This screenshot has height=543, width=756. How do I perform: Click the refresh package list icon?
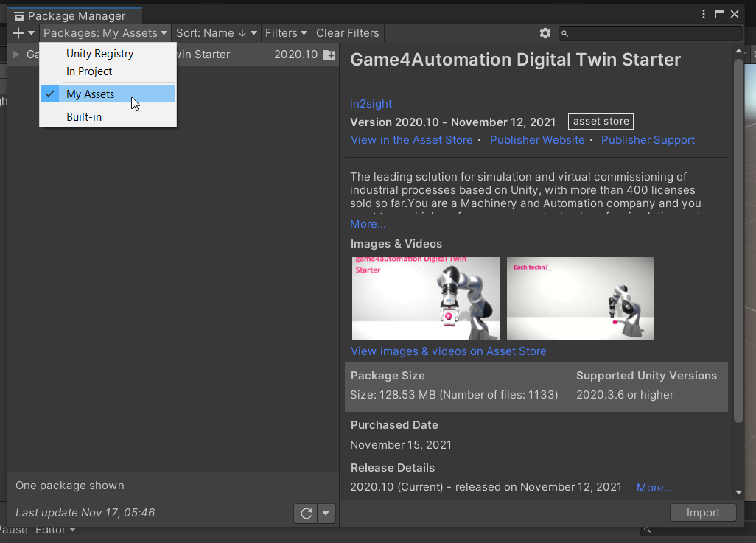(x=307, y=513)
